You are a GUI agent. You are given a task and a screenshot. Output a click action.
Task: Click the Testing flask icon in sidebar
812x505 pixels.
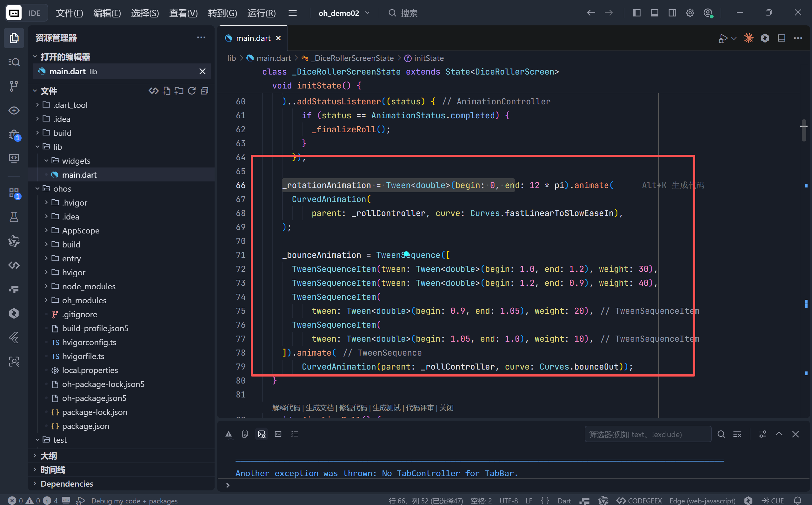pos(14,217)
